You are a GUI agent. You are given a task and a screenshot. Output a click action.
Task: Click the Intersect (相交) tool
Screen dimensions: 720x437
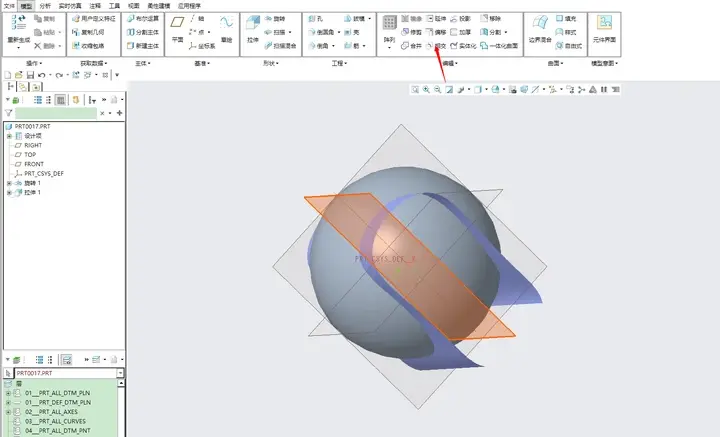point(436,46)
